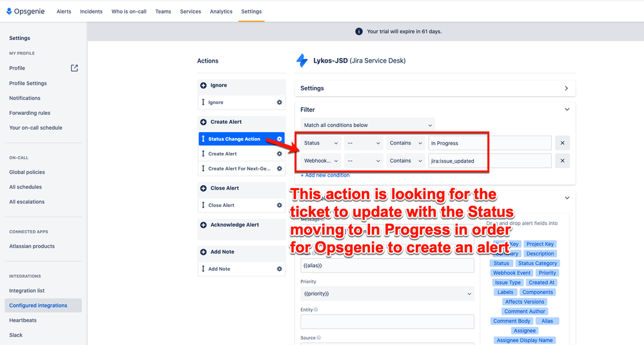Open Contains operator dropdown in Webhook row

pos(405,161)
